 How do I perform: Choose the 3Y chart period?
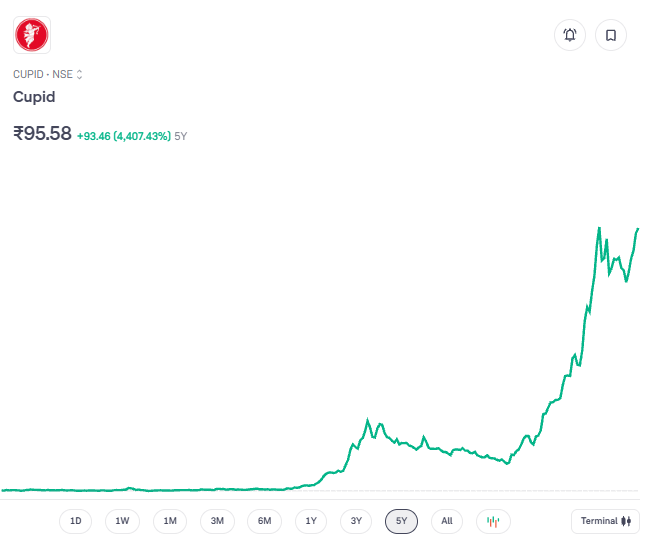click(356, 521)
